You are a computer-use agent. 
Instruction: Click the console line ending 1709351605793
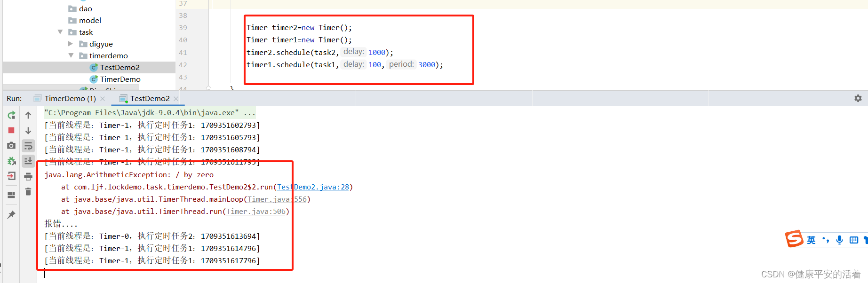tap(152, 138)
